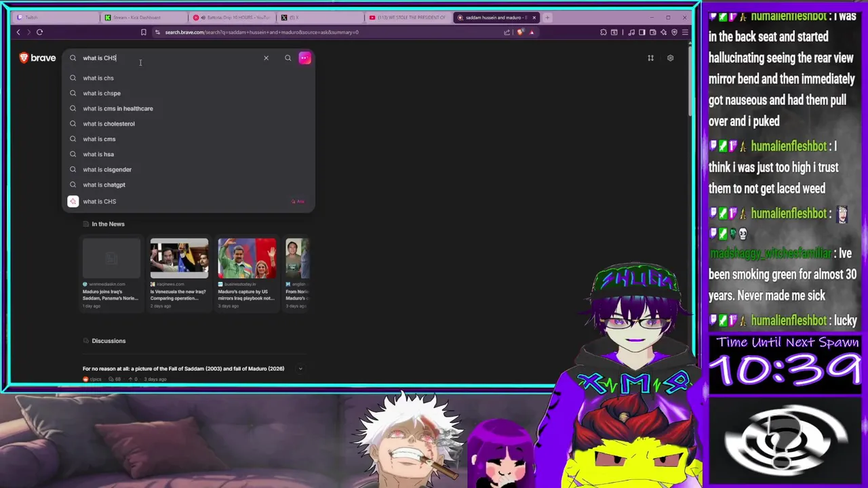Open the browser hamburger menu
The height and width of the screenshot is (488, 868).
[686, 32]
